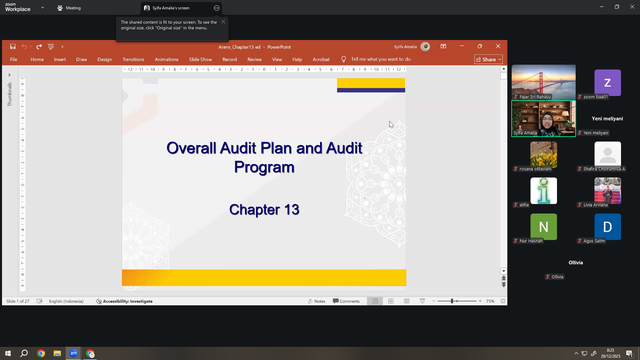The image size is (640, 360).
Task: Open the Help tab
Action: pyautogui.click(x=297, y=60)
